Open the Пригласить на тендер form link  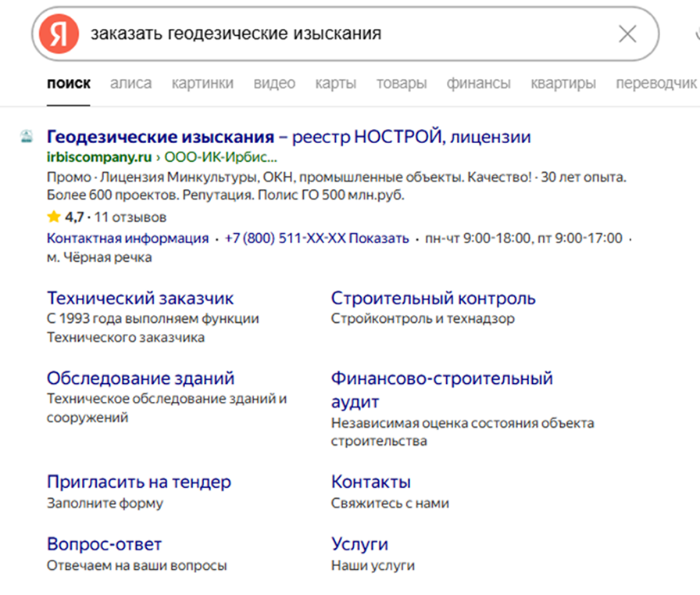click(x=139, y=482)
